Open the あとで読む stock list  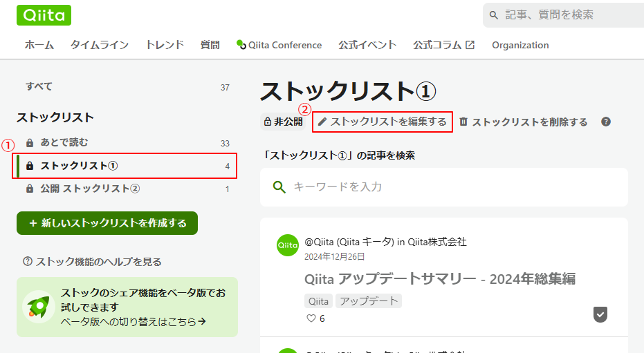[127, 143]
